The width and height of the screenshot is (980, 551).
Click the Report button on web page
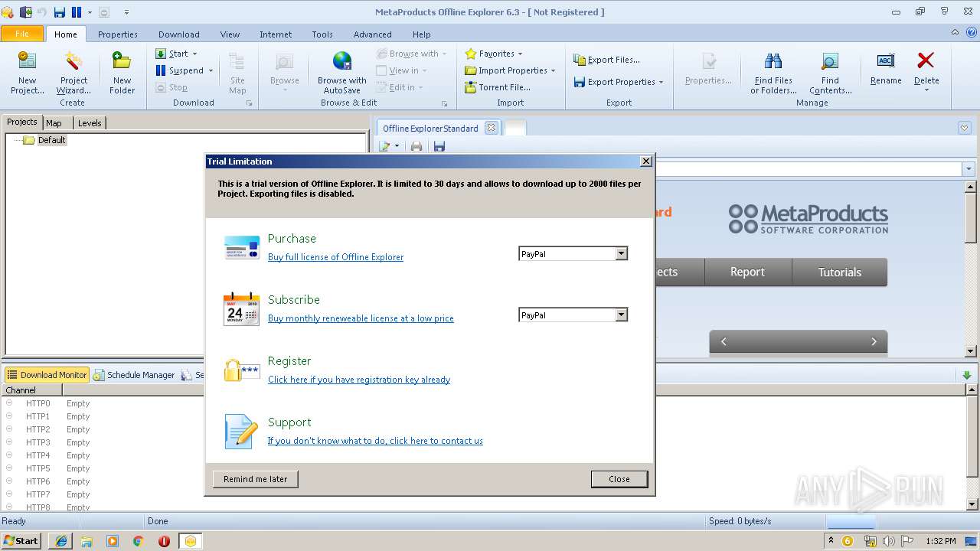pyautogui.click(x=747, y=272)
